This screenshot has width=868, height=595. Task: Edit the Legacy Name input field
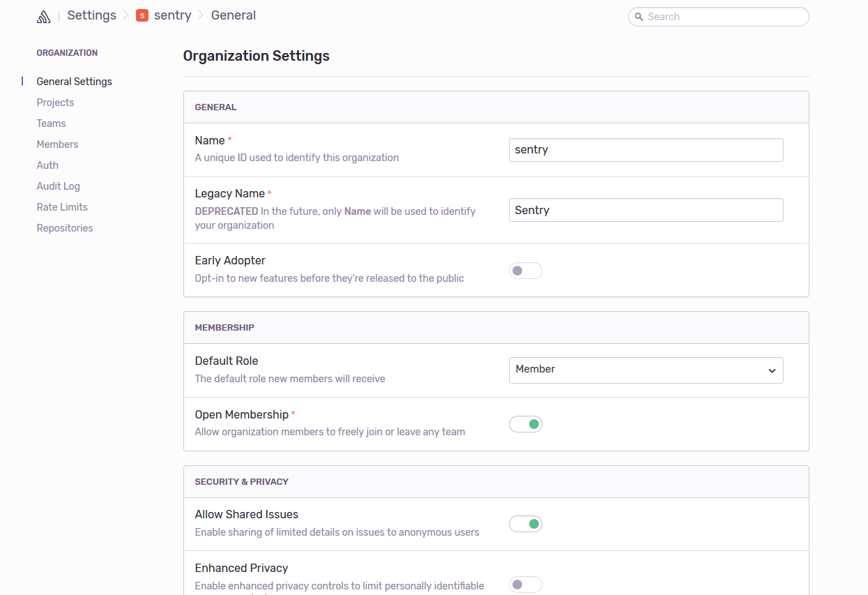click(646, 210)
